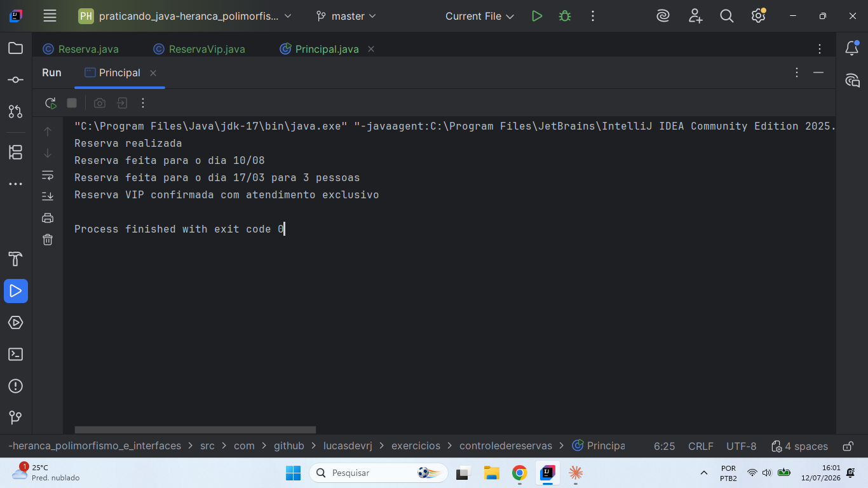Expand the Current File run configuration
This screenshot has width=868, height=488.
tap(480, 16)
